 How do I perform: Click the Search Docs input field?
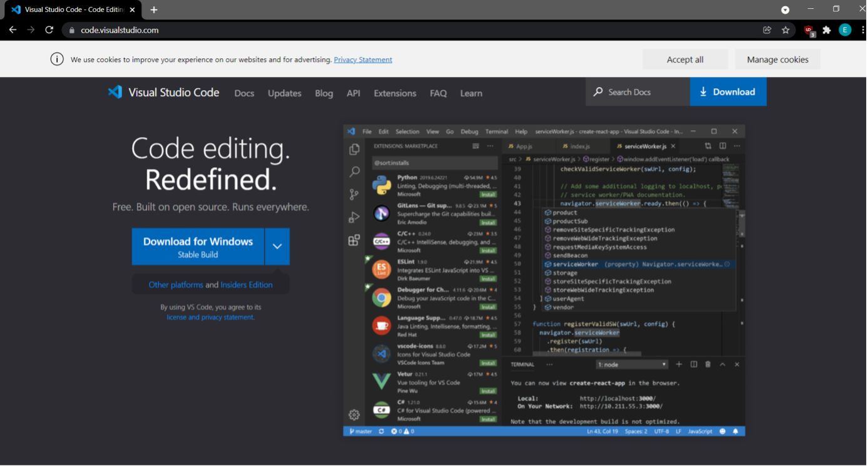[638, 92]
